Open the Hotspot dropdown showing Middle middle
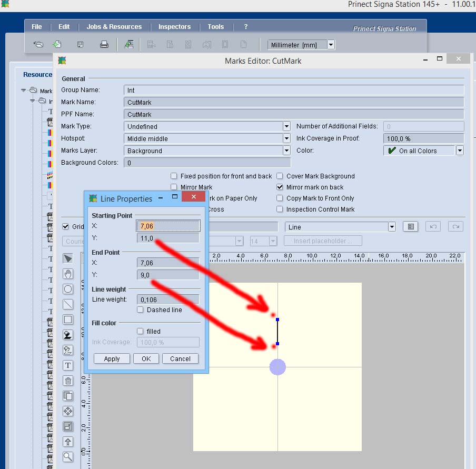This screenshot has height=469, width=476. [x=286, y=138]
